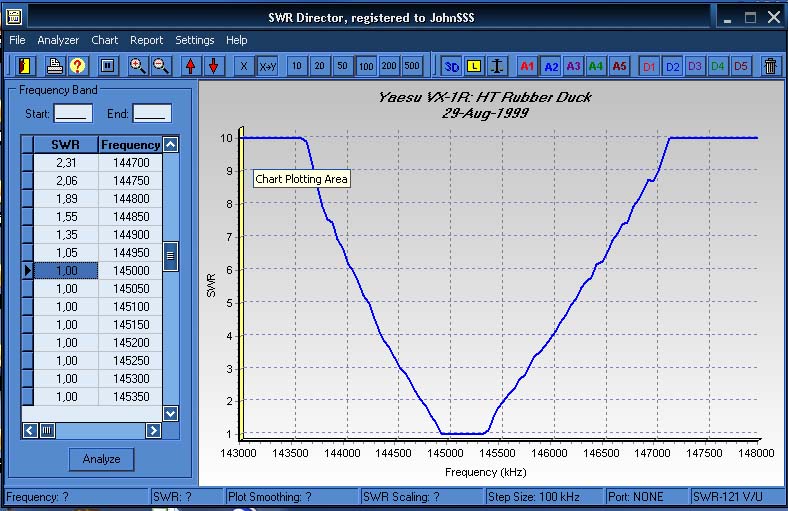Click the SWR column header

click(65, 145)
